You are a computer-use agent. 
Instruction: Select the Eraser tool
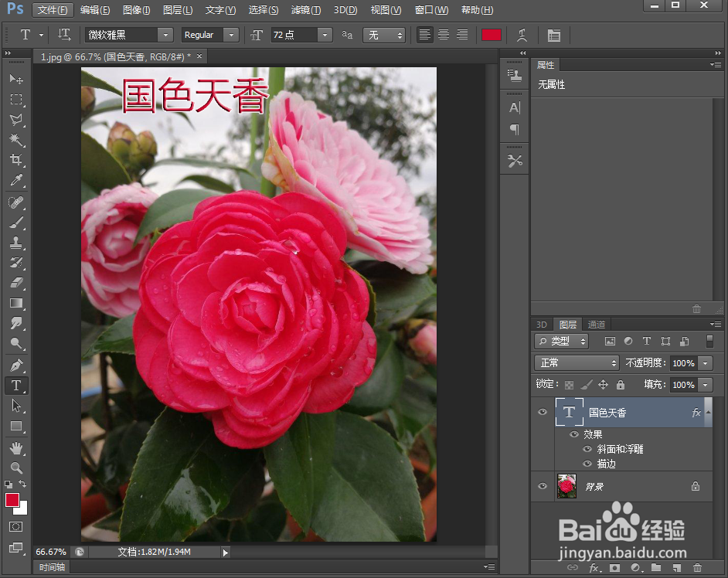[x=16, y=283]
